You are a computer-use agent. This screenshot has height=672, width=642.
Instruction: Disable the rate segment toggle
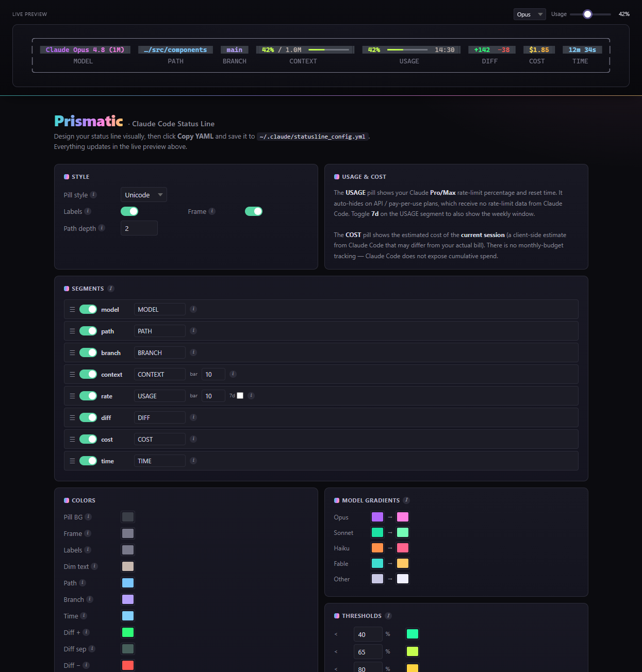[88, 396]
